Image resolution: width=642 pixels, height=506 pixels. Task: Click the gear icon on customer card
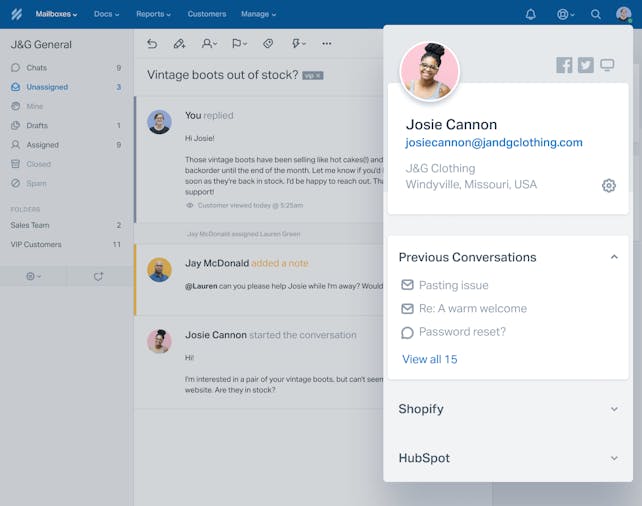[x=609, y=186]
